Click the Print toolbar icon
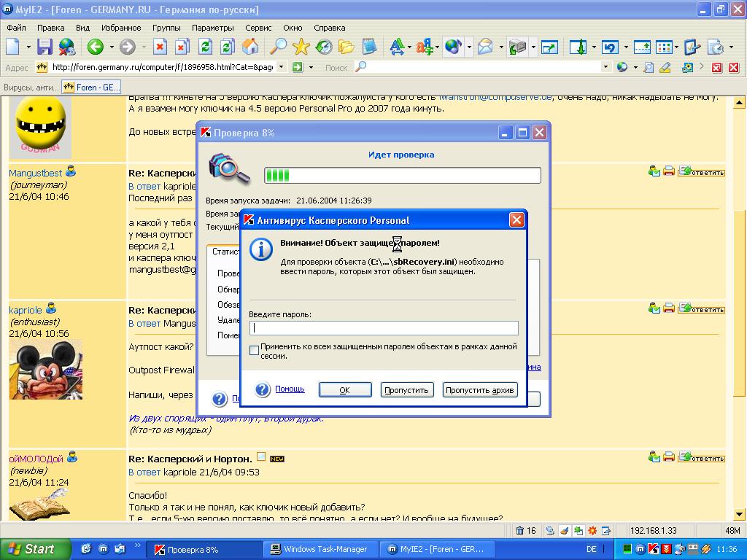The image size is (747, 560). 517,47
